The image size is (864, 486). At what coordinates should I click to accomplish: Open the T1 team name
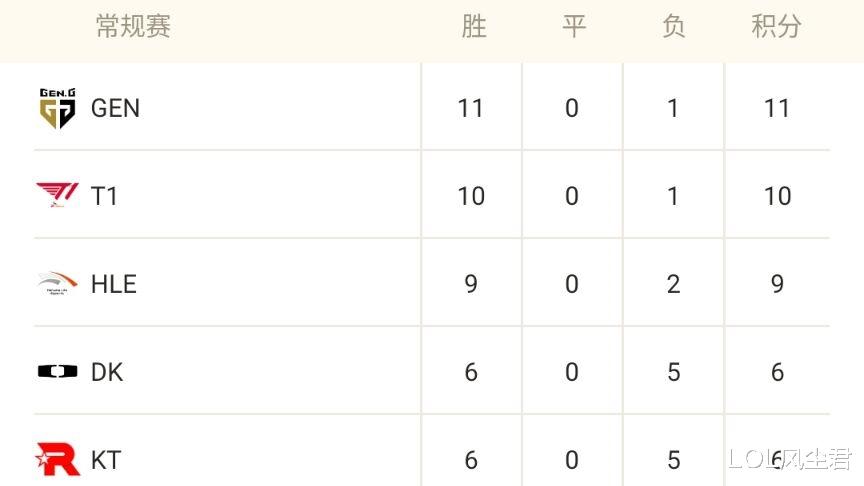pos(104,196)
